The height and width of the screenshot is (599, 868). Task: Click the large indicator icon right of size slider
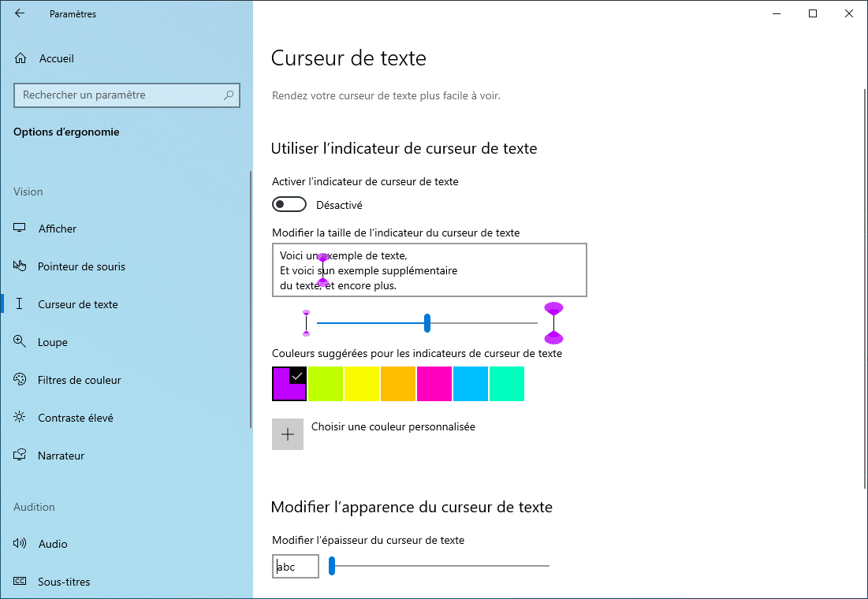553,323
